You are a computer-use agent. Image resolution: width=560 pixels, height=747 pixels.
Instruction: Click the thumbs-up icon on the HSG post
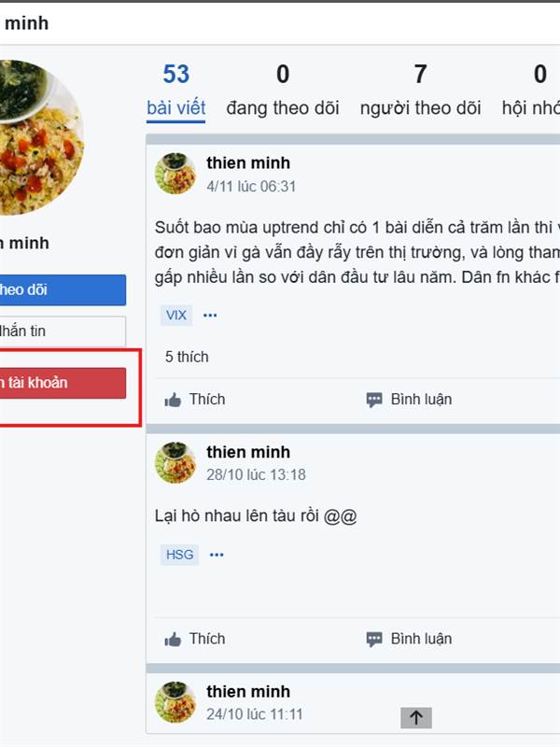tap(173, 640)
